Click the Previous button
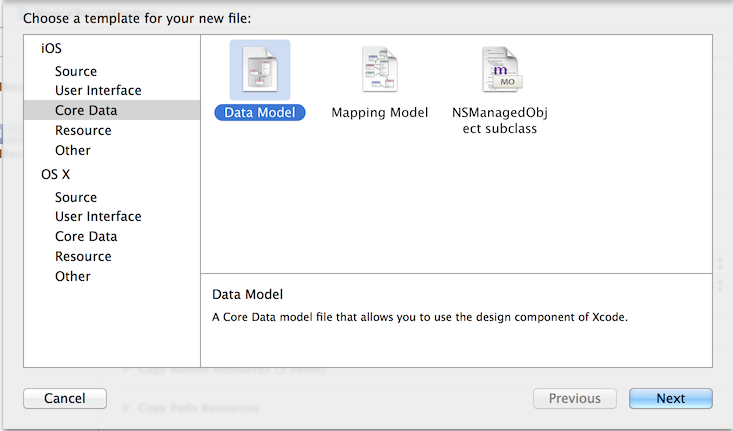Image resolution: width=733 pixels, height=431 pixels. (x=575, y=398)
